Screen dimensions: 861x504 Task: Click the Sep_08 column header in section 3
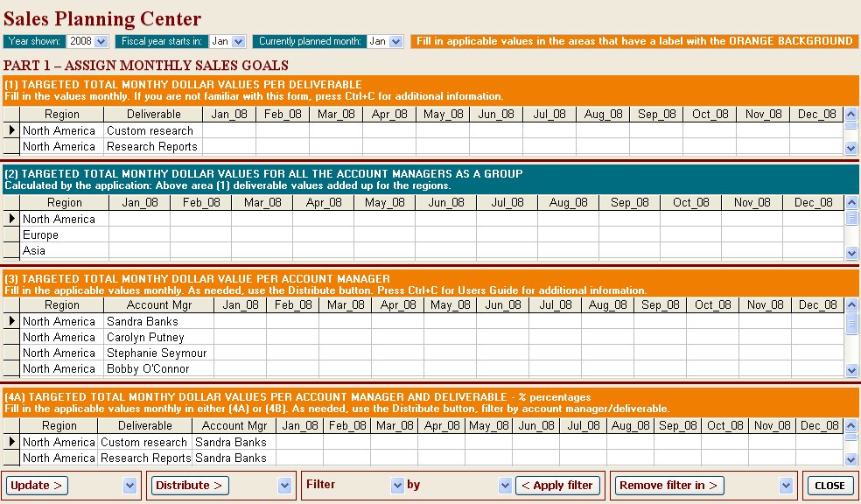tap(660, 304)
